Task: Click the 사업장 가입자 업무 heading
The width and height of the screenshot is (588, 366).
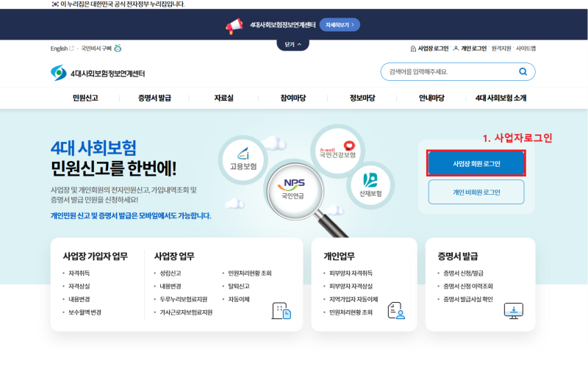Action: pos(96,256)
